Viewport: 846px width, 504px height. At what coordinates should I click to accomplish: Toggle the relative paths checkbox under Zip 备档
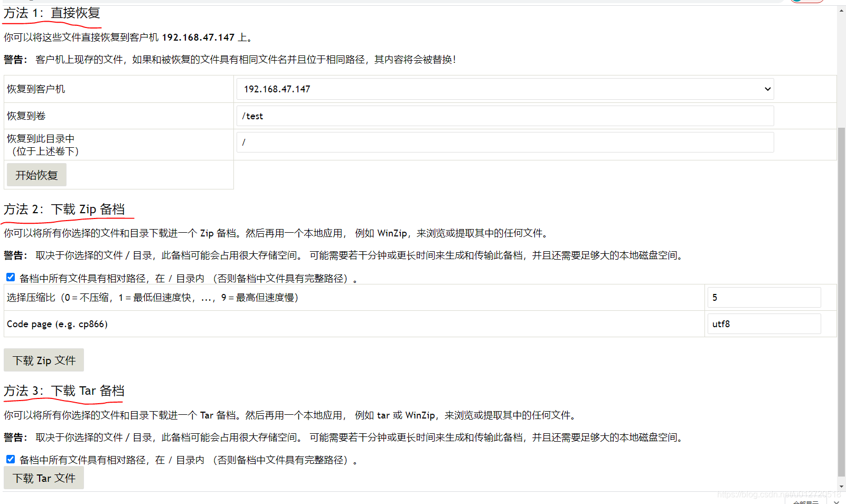(x=11, y=277)
